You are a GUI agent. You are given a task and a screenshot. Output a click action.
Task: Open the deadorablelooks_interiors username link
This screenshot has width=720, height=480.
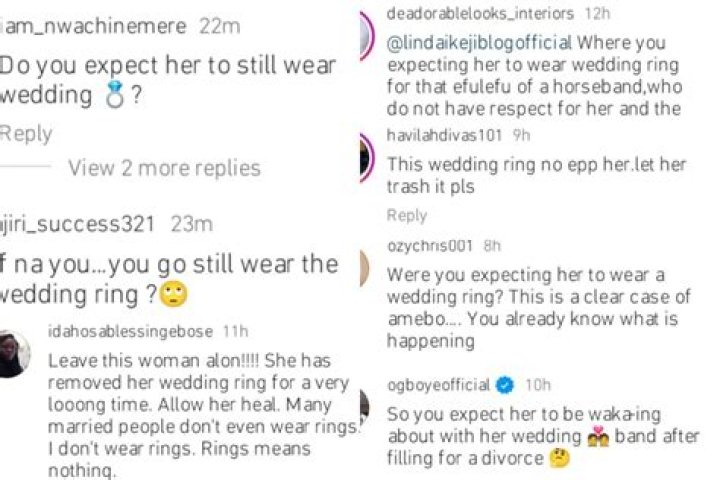(480, 13)
